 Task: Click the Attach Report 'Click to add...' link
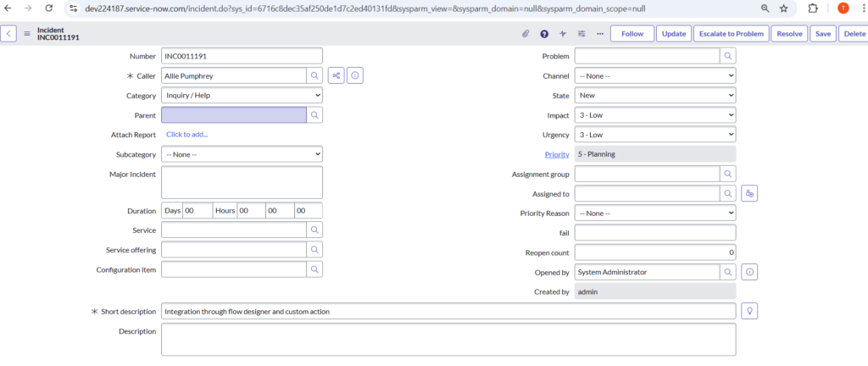click(186, 135)
